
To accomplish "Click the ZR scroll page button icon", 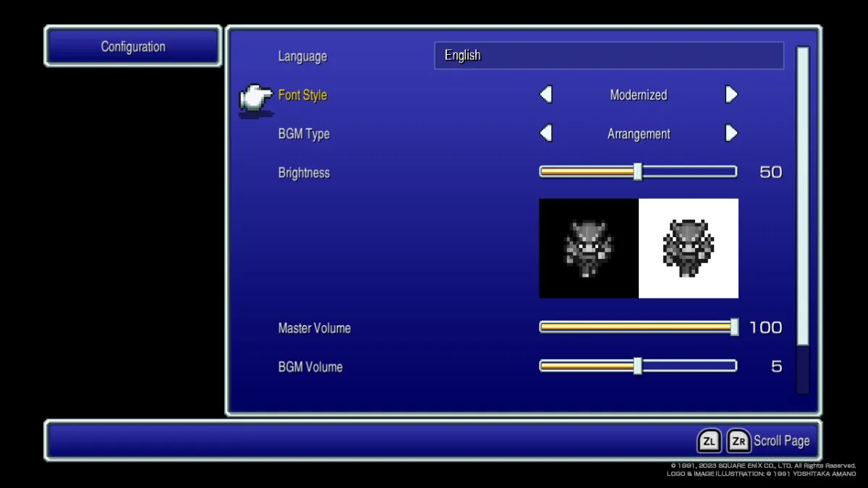I will coord(739,440).
